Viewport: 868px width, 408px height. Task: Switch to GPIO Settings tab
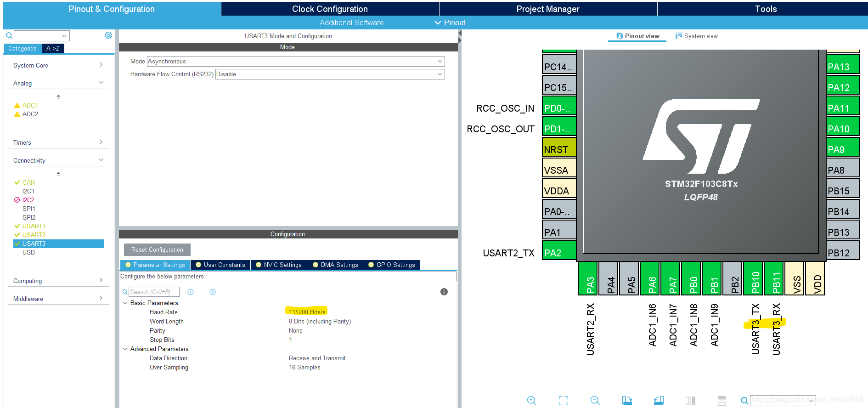pyautogui.click(x=391, y=265)
